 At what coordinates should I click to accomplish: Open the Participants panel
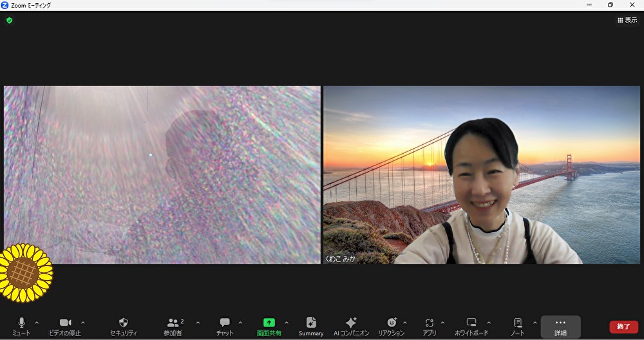pos(173,326)
